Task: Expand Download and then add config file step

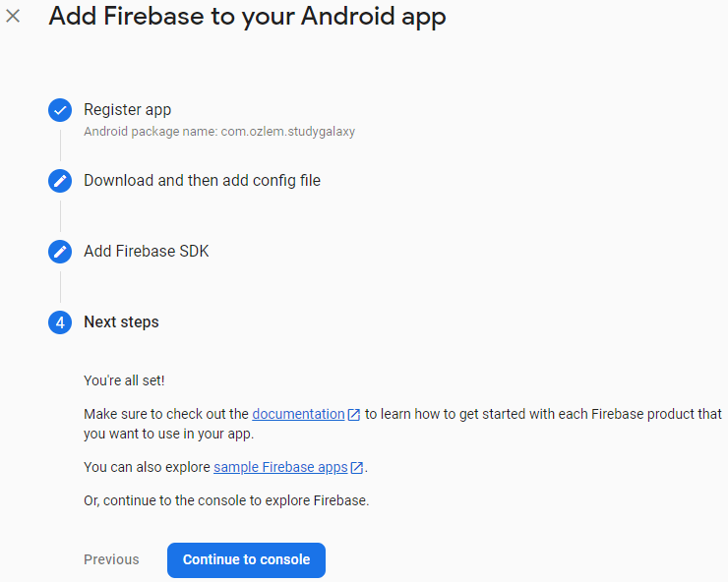Action: [202, 181]
